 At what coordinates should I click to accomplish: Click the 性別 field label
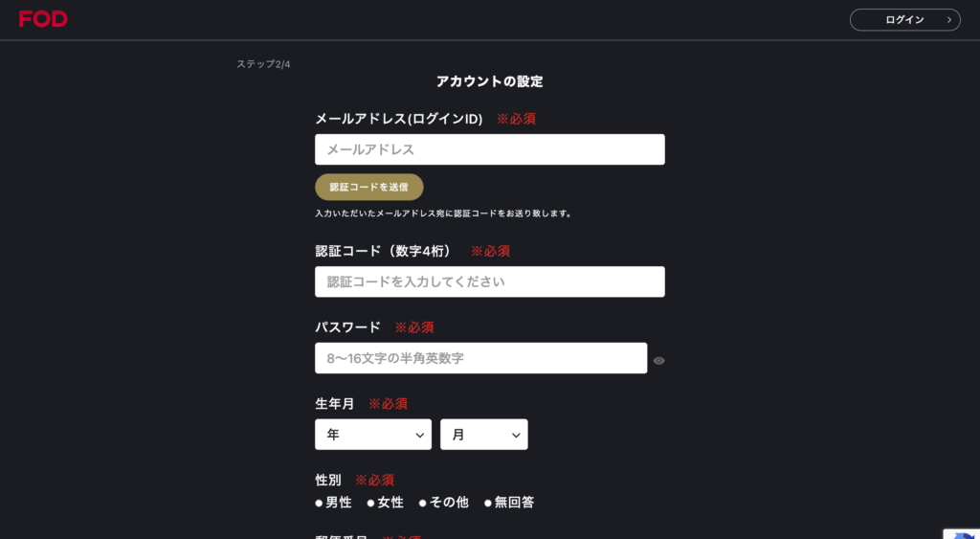pyautogui.click(x=327, y=480)
